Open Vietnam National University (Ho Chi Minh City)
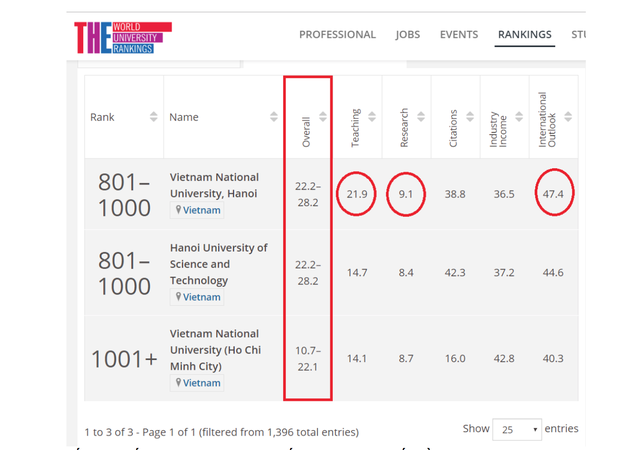 pyautogui.click(x=214, y=349)
